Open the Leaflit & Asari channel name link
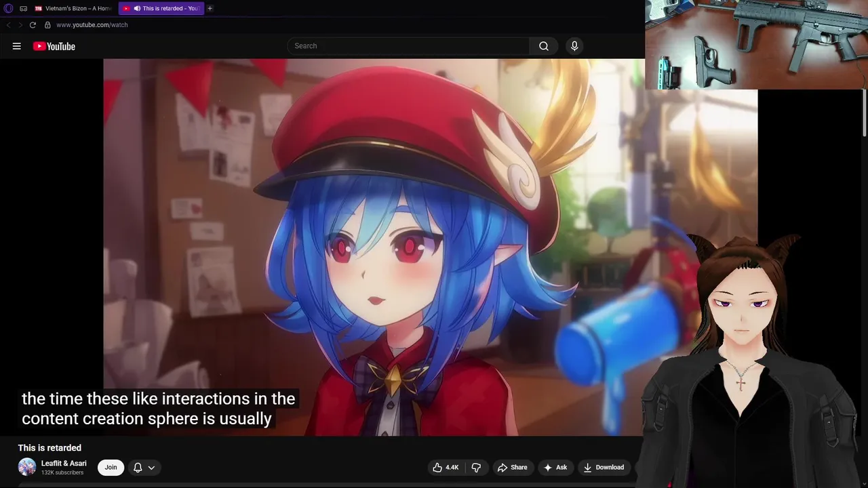The width and height of the screenshot is (868, 488). click(64, 464)
